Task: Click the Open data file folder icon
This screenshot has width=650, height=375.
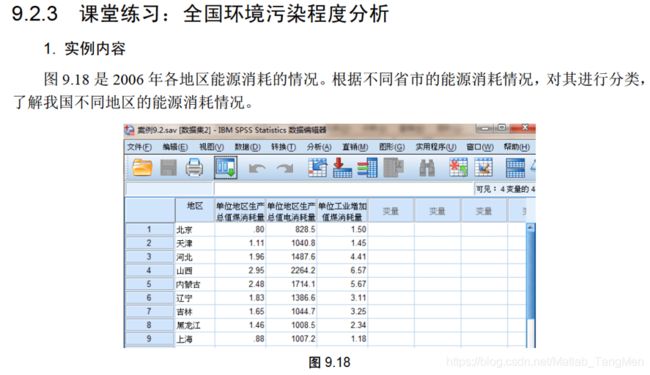Action: (x=142, y=167)
